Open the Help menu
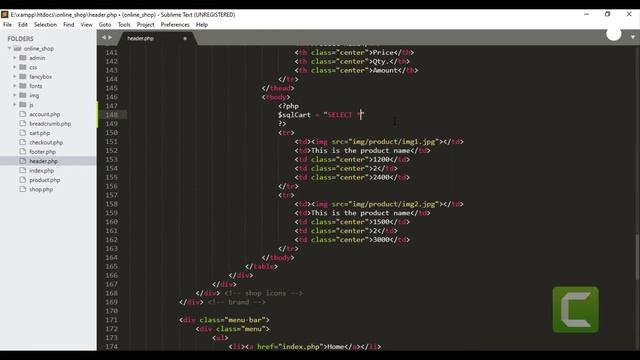 [202, 24]
